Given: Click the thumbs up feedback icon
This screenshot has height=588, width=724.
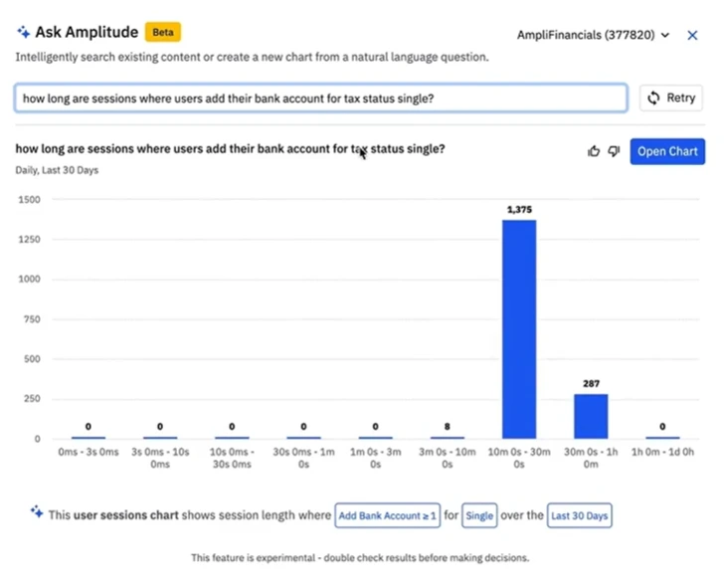Looking at the screenshot, I should pyautogui.click(x=595, y=151).
